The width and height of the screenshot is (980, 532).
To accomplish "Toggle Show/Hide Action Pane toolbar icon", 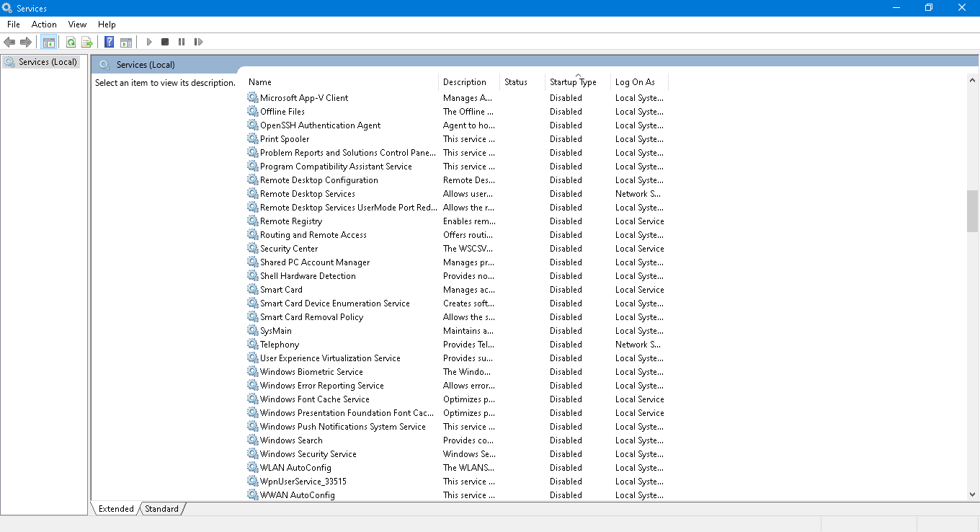I will 126,42.
